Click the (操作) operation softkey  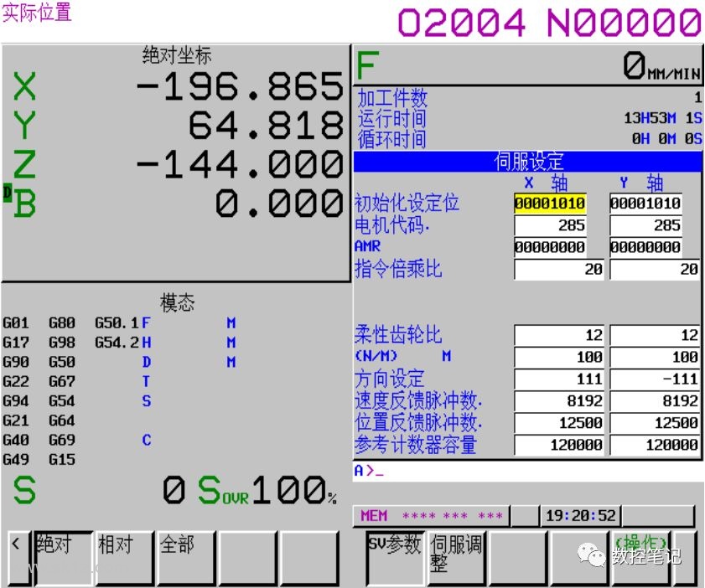(x=640, y=558)
